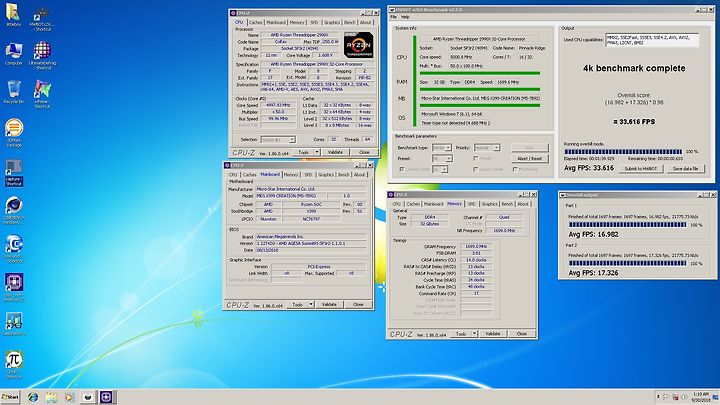Click the greyed-out Run button
This screenshot has height=405, width=720.
point(530,147)
